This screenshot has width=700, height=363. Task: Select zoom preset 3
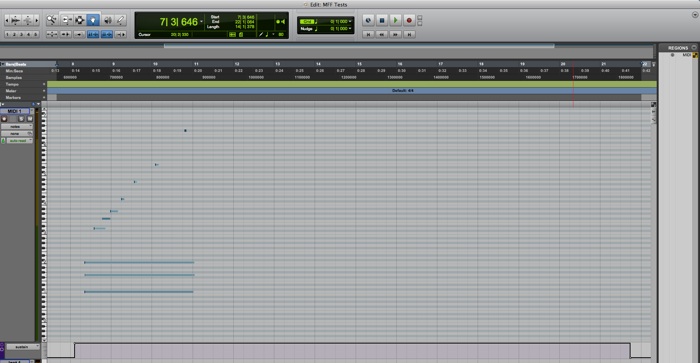[21, 34]
